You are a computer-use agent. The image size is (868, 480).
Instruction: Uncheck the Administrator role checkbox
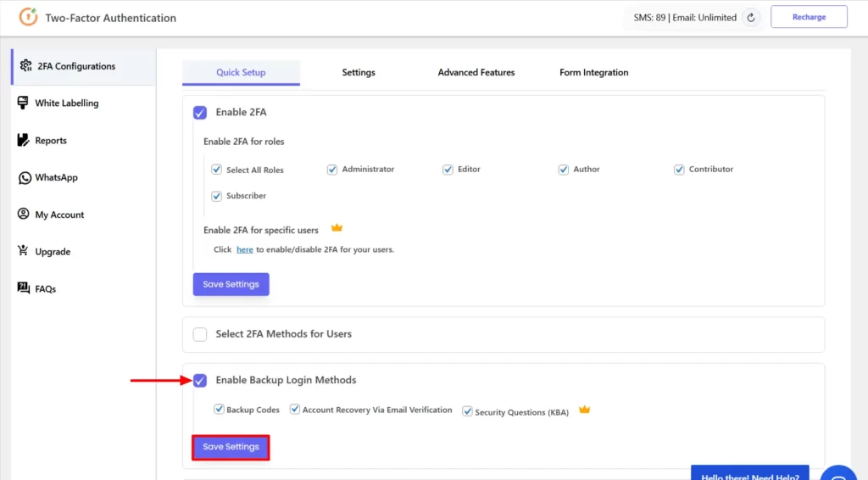332,170
